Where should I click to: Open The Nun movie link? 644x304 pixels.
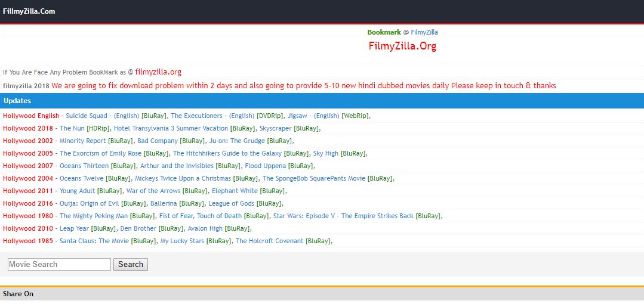pyautogui.click(x=72, y=128)
